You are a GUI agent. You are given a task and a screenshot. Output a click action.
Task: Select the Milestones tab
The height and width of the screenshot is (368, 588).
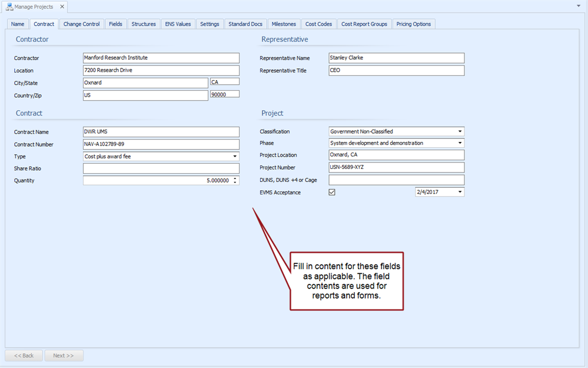coord(284,24)
